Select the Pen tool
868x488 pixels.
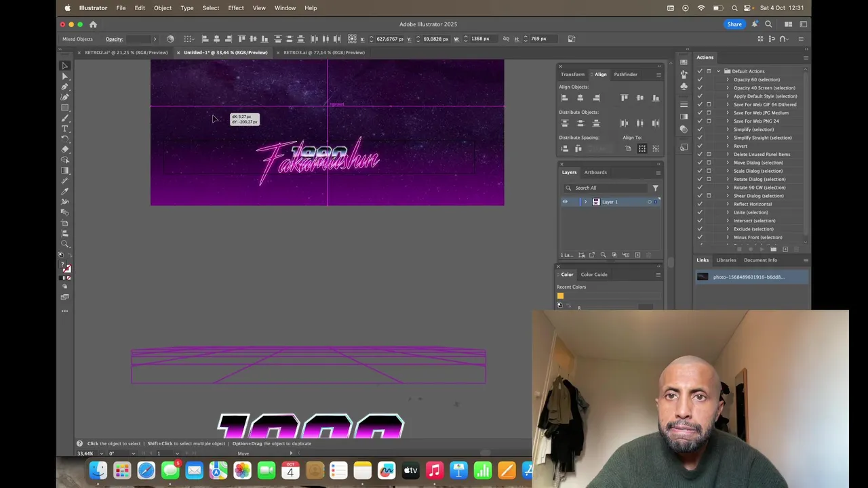pyautogui.click(x=65, y=87)
